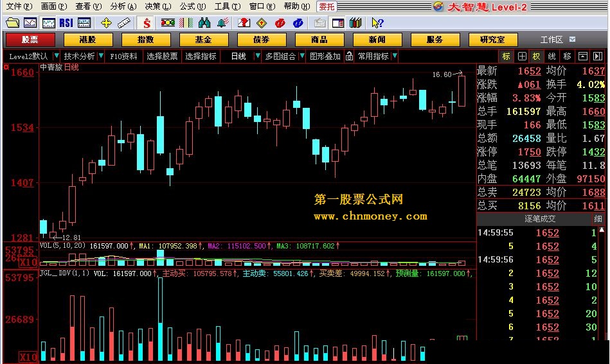Click the context help cursor icon
The width and height of the screenshot is (610, 364).
coord(377,23)
